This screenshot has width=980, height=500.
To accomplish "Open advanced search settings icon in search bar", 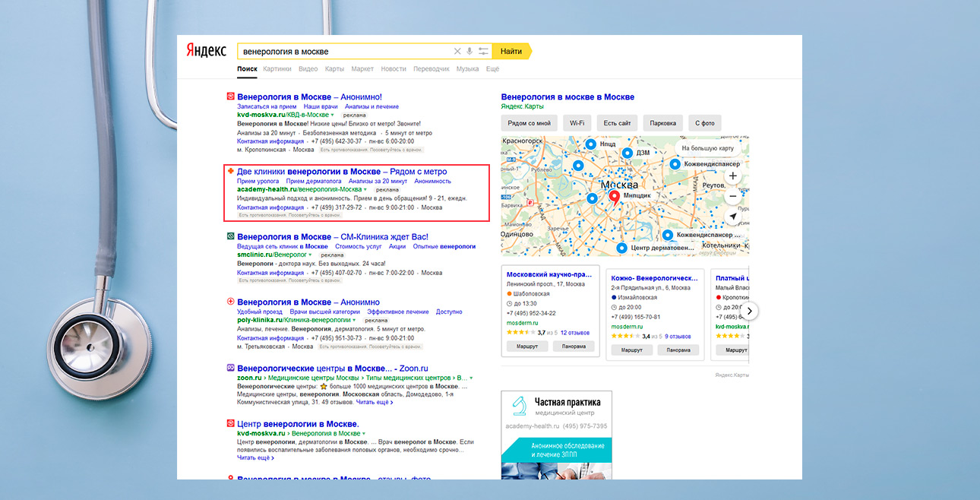I will [x=483, y=52].
